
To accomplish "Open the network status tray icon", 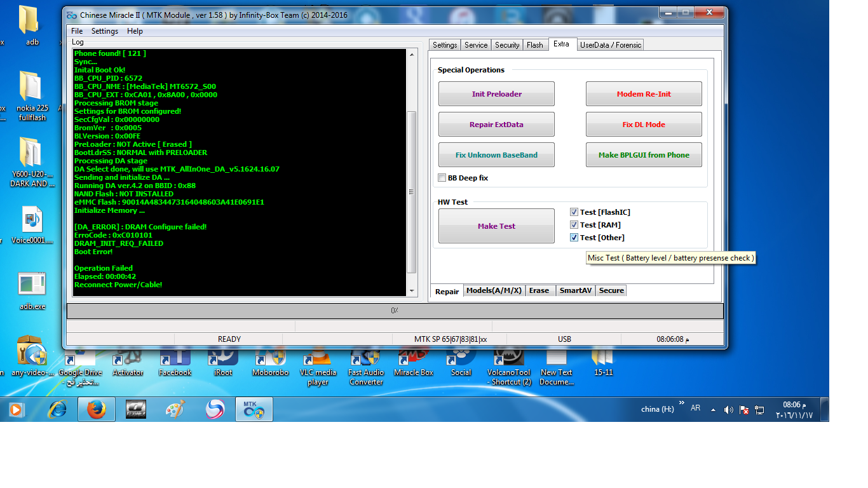I will [x=759, y=410].
